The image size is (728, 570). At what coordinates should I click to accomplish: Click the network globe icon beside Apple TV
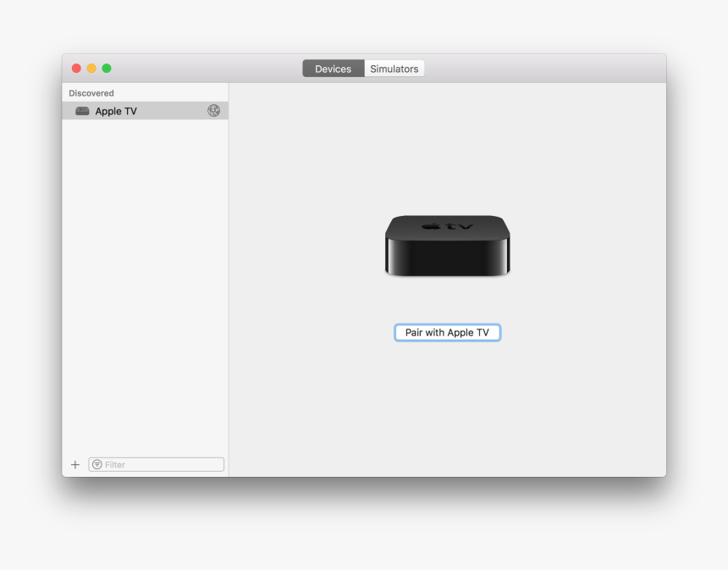(x=213, y=110)
